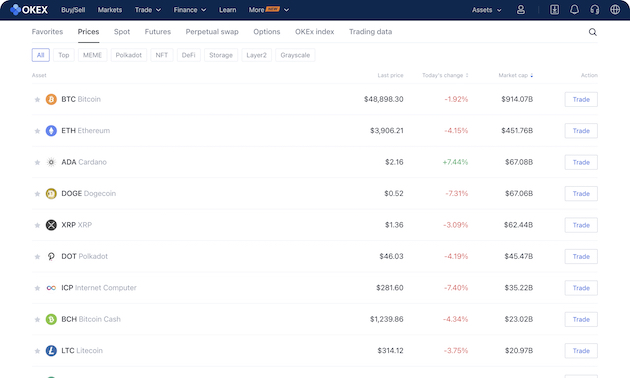Screen dimensions: 630x378
Task: Open the app download icon
Action: [554, 10]
